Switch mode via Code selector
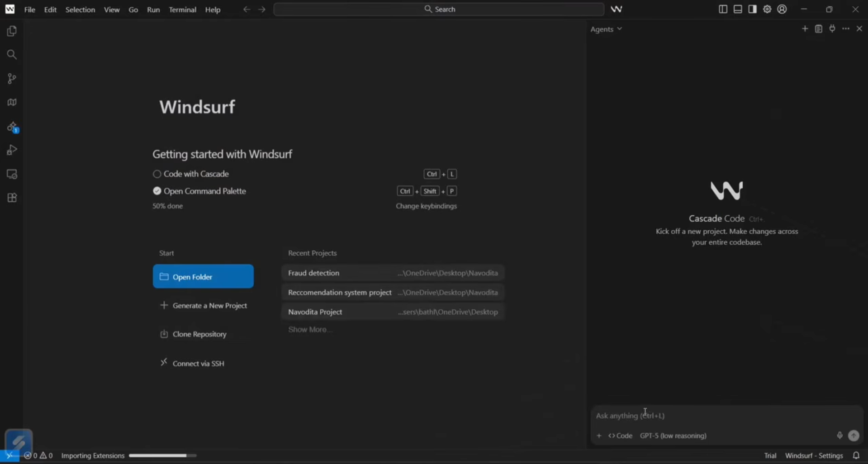The height and width of the screenshot is (464, 868). (x=620, y=436)
